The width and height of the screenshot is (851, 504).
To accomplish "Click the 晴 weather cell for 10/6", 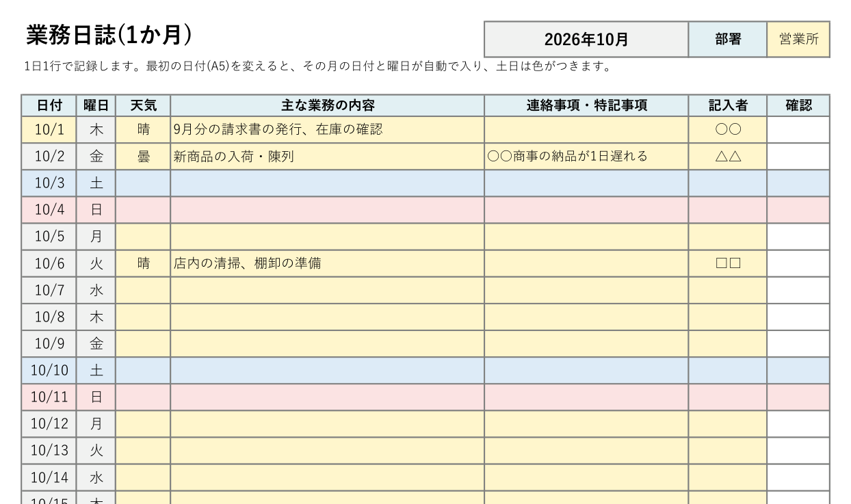I will coord(143,263).
